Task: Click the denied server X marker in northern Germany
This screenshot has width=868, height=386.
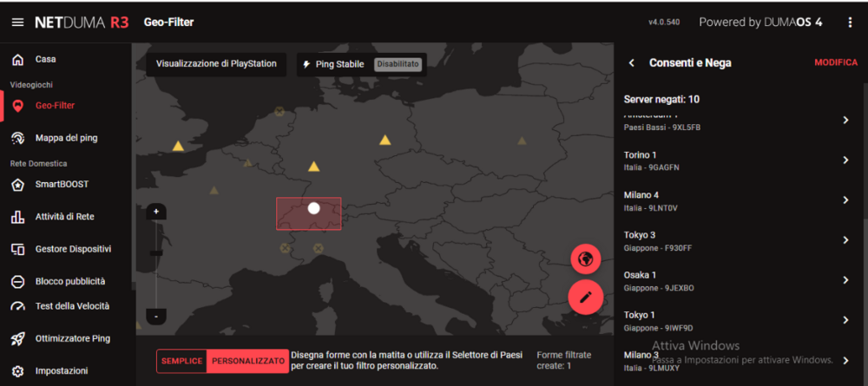Action: (279, 112)
